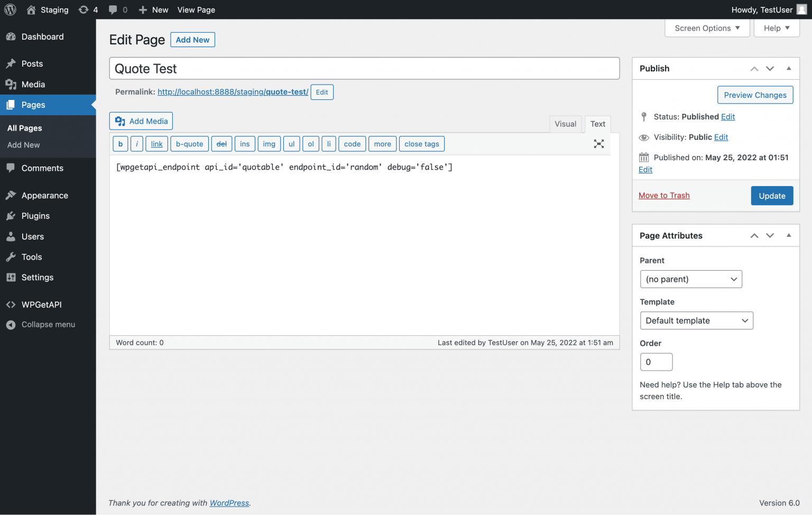The height and width of the screenshot is (515, 812).
Task: Click the WordPress logo in the admin bar
Action: pyautogui.click(x=10, y=10)
